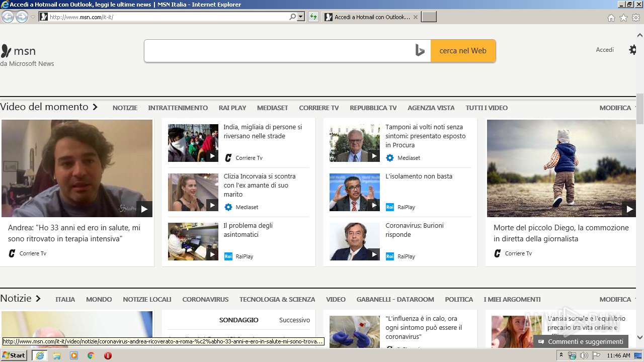Open the browser Home icon
The width and height of the screenshot is (644, 362).
pos(611,18)
